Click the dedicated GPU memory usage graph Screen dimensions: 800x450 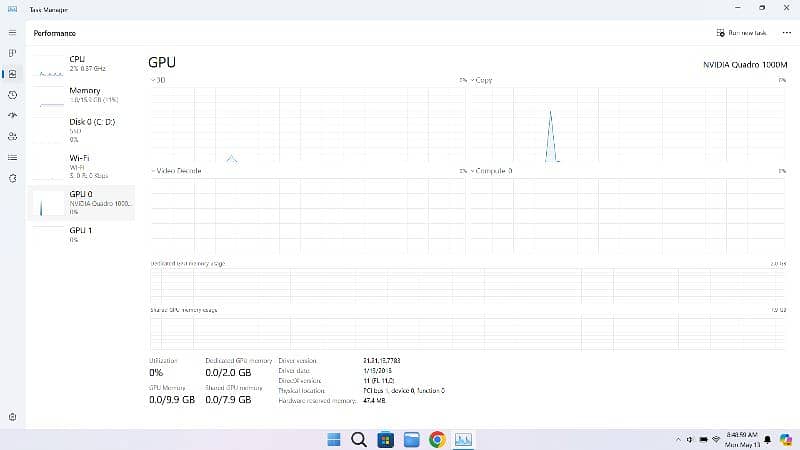[467, 283]
